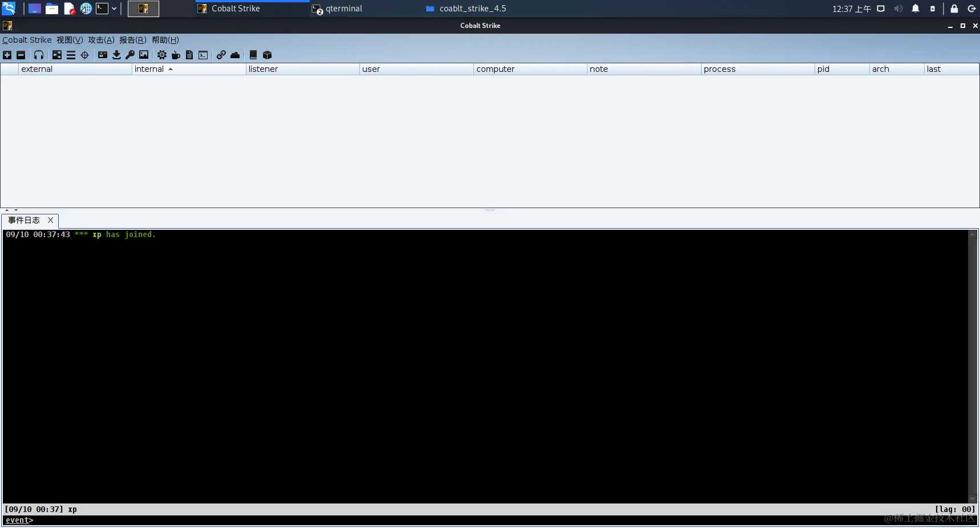Open the web browser launcher in the panel
The image size is (980, 528).
(x=86, y=9)
